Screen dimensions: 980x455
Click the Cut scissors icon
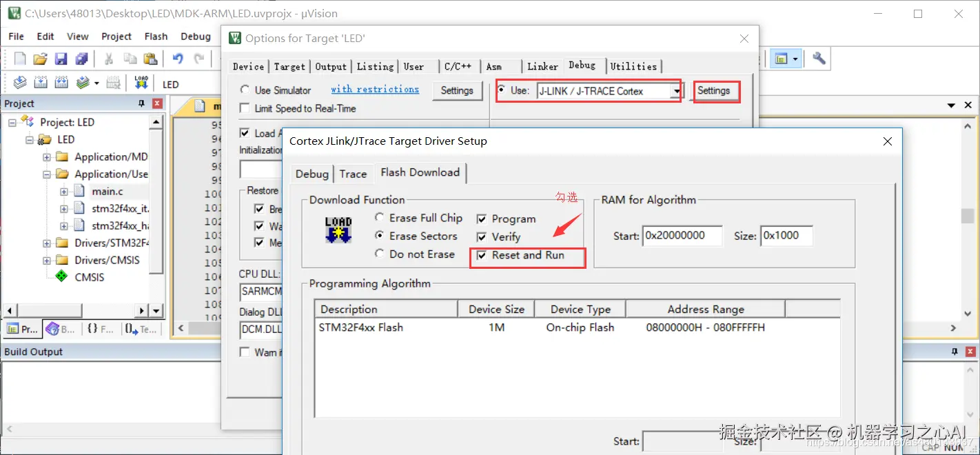pos(108,59)
